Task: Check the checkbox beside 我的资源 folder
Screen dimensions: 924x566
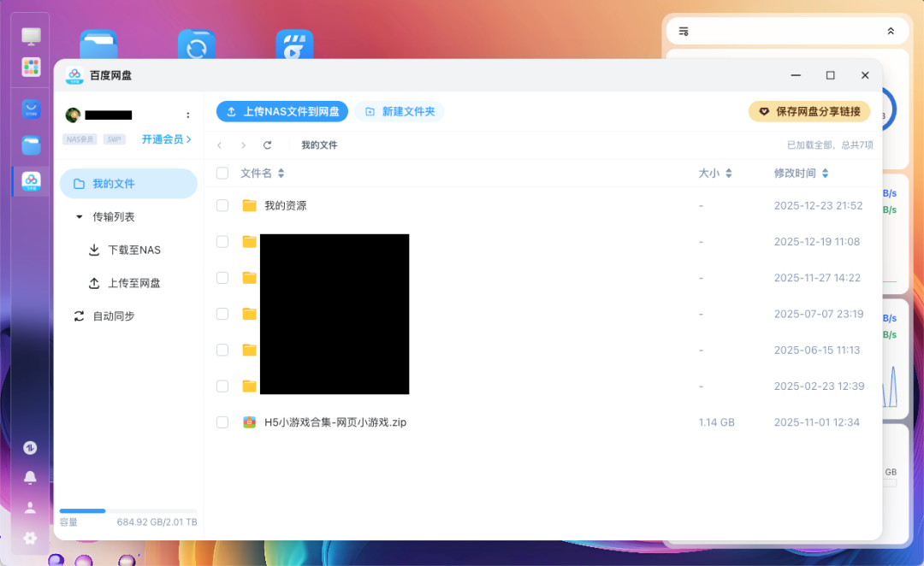Action: [222, 205]
